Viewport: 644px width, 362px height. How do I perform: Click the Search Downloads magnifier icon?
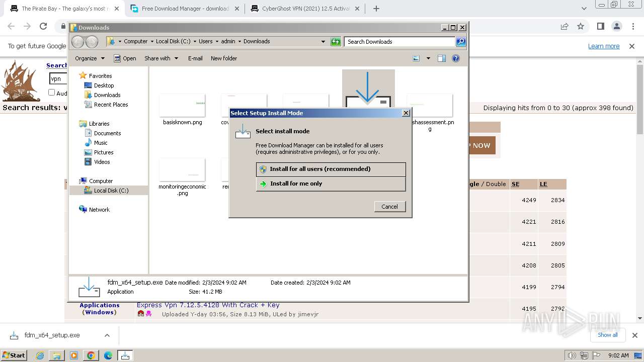[461, 42]
